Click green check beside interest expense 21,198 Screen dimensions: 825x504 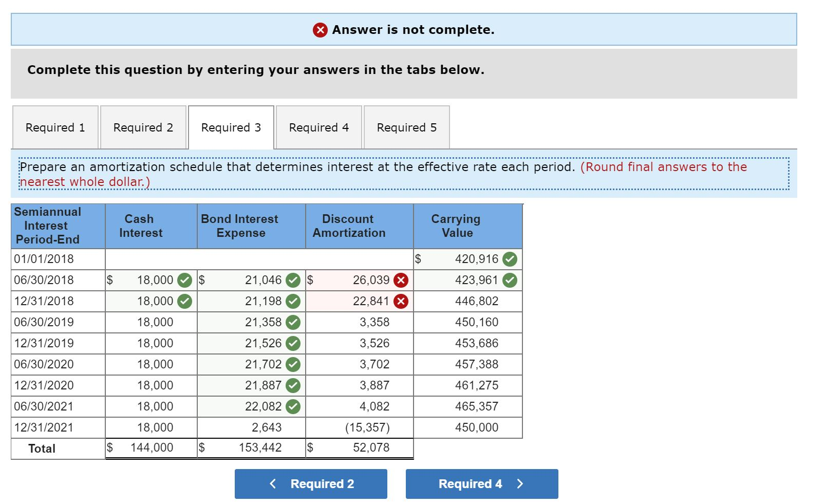[293, 301]
